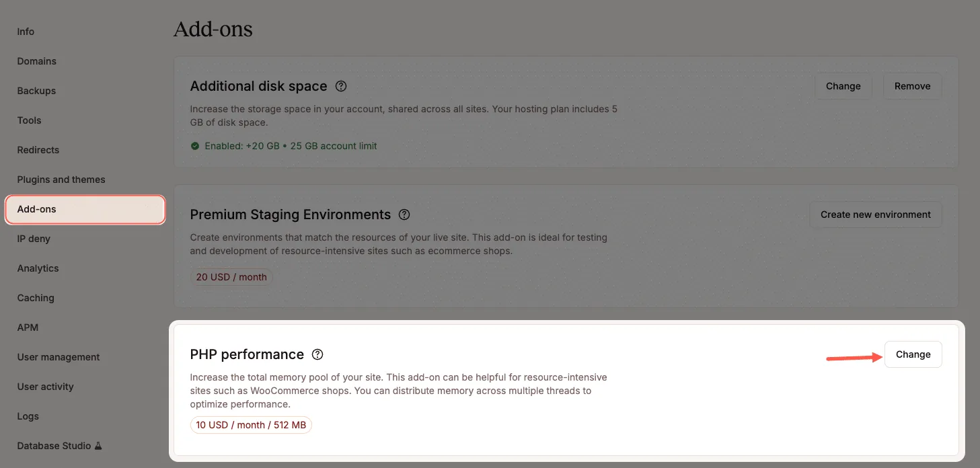Click help icon beside Premium Staging Environments

coord(404,214)
